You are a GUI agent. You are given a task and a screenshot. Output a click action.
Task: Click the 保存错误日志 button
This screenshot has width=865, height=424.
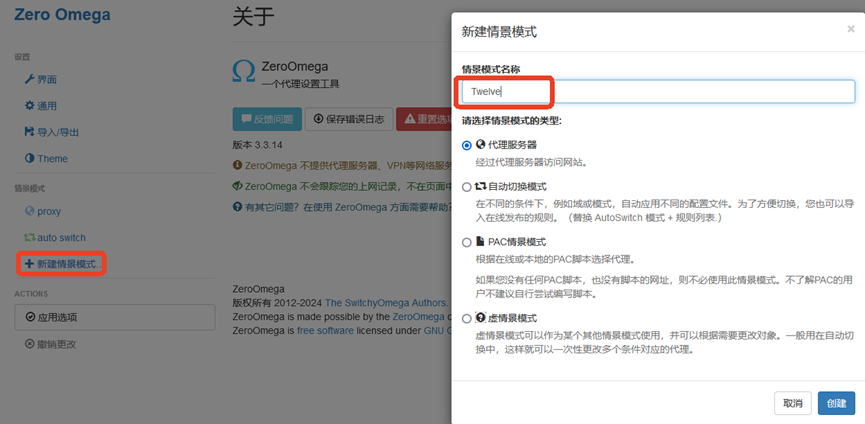click(x=349, y=119)
